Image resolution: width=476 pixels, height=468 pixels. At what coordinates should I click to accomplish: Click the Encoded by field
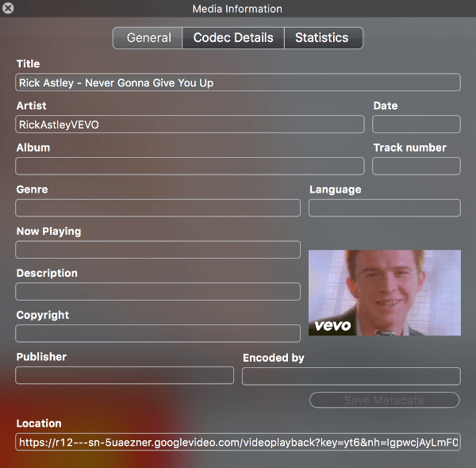coord(351,376)
